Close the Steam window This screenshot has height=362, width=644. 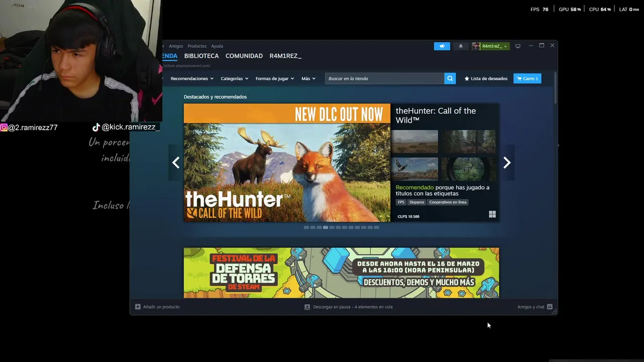[552, 46]
